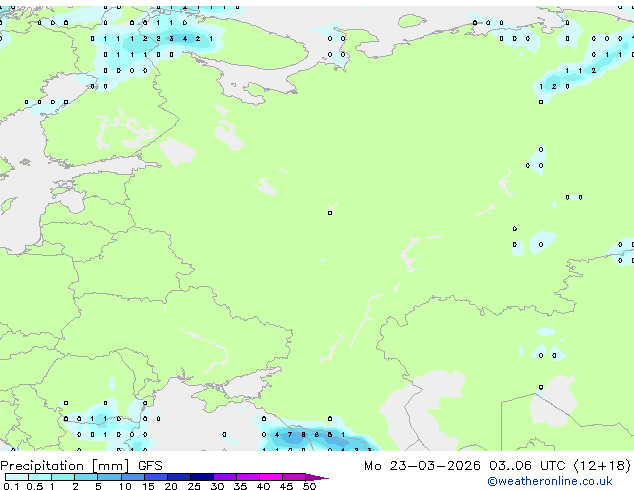This screenshot has width=634, height=490.
Task: Click the magenta swatch between 40 and 45
Action: pos(271,477)
